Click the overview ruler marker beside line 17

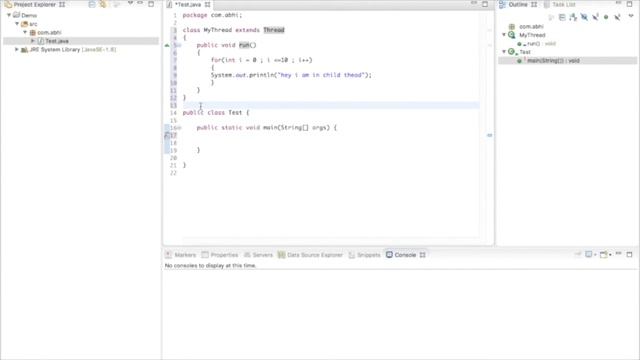click(489, 135)
